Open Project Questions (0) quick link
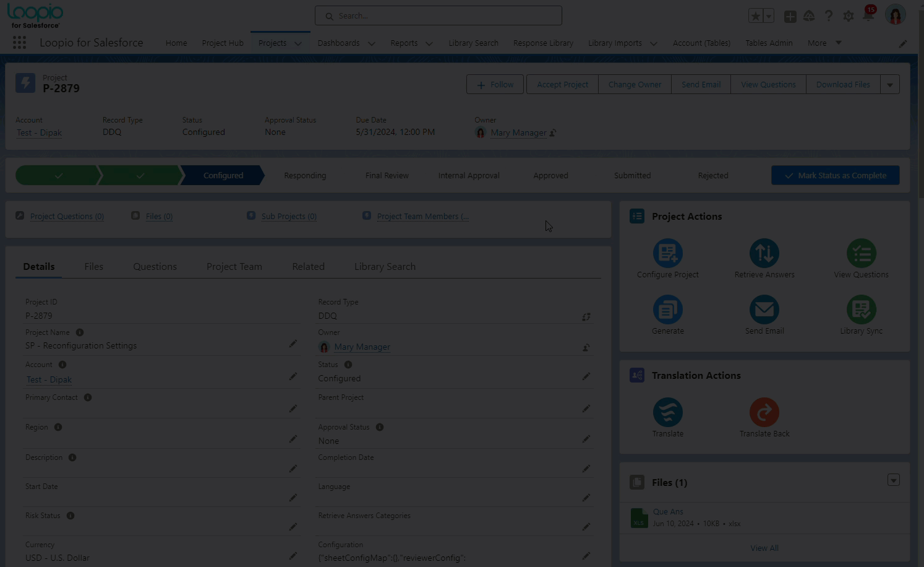Viewport: 924px width, 567px height. click(x=67, y=216)
